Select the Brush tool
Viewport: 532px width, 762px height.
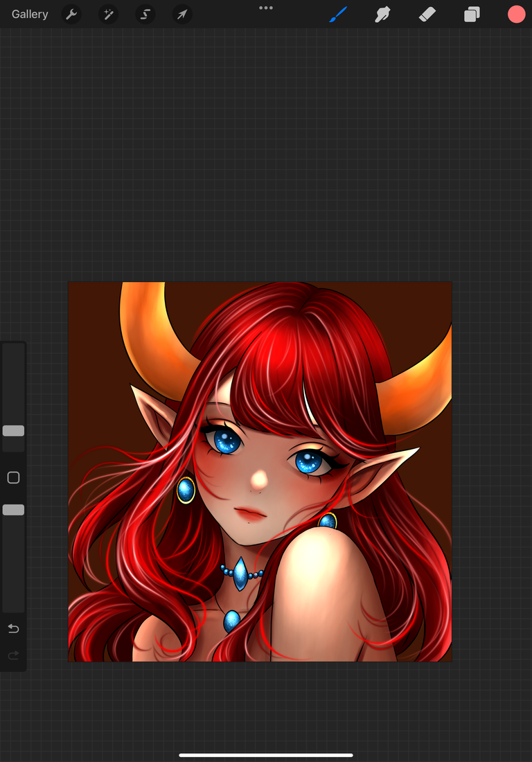tap(338, 14)
